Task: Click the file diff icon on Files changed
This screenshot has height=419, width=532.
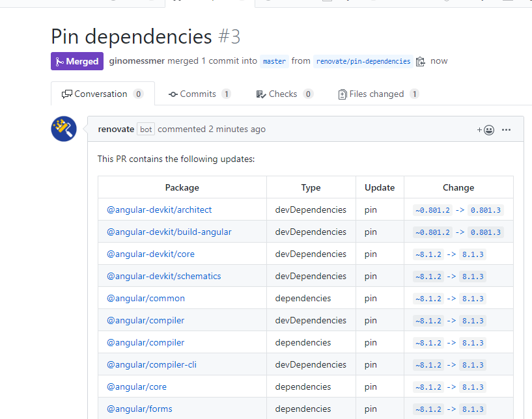Action: 342,94
